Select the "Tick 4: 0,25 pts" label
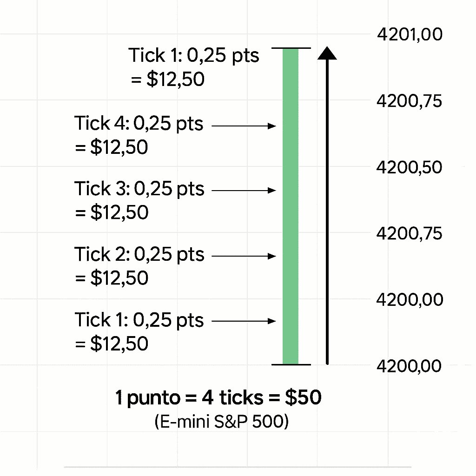Viewport: 476px width, 476px height. click(x=139, y=124)
